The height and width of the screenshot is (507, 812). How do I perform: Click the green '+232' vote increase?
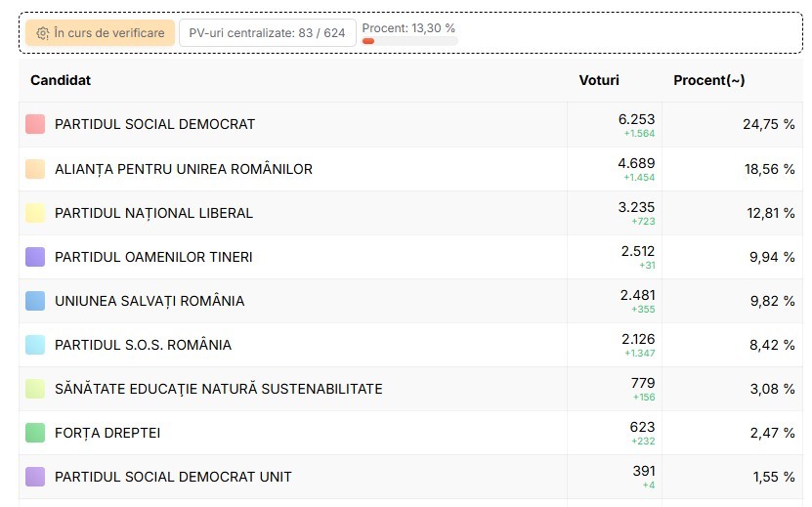(643, 442)
